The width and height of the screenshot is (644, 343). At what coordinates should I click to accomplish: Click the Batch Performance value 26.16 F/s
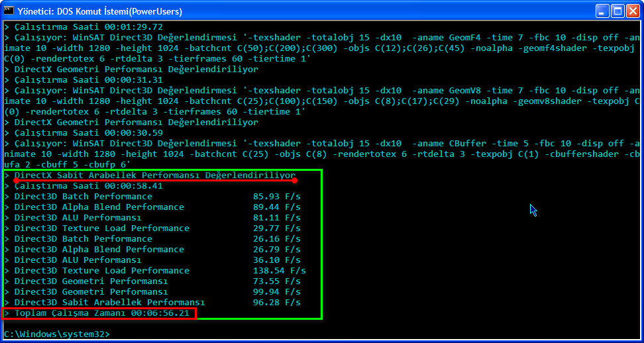[277, 239]
